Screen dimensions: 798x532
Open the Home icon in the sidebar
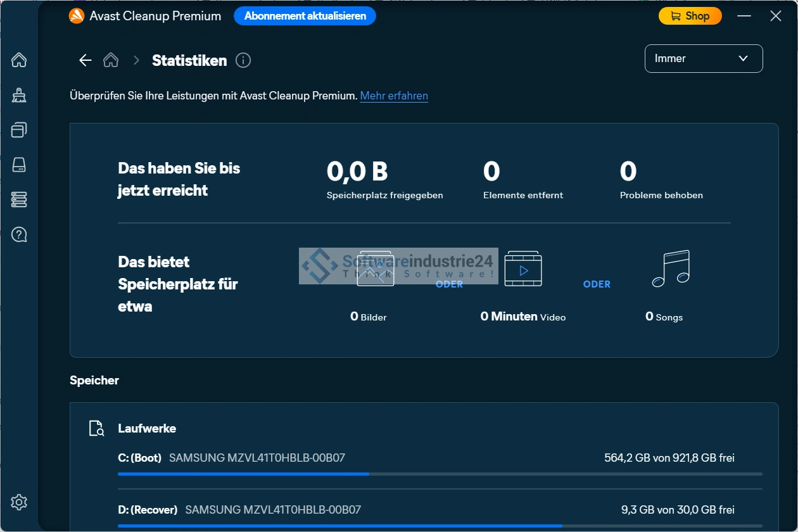click(19, 60)
